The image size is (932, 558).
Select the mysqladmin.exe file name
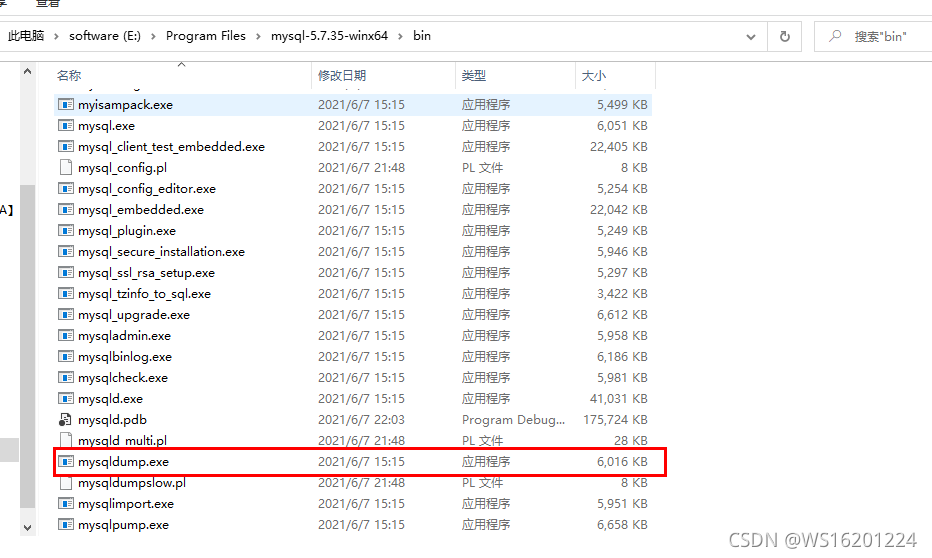click(124, 336)
